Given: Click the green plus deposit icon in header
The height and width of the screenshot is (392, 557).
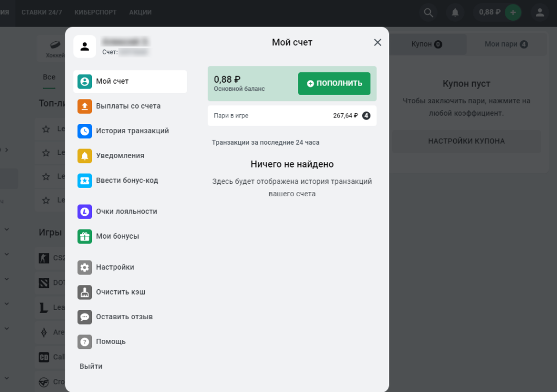Looking at the screenshot, I should tap(513, 13).
